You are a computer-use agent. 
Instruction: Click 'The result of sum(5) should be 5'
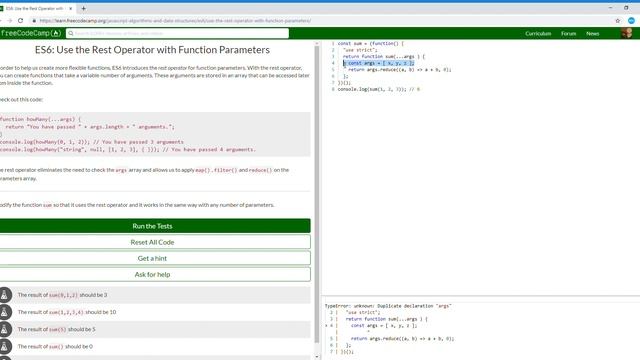pyautogui.click(x=57, y=329)
